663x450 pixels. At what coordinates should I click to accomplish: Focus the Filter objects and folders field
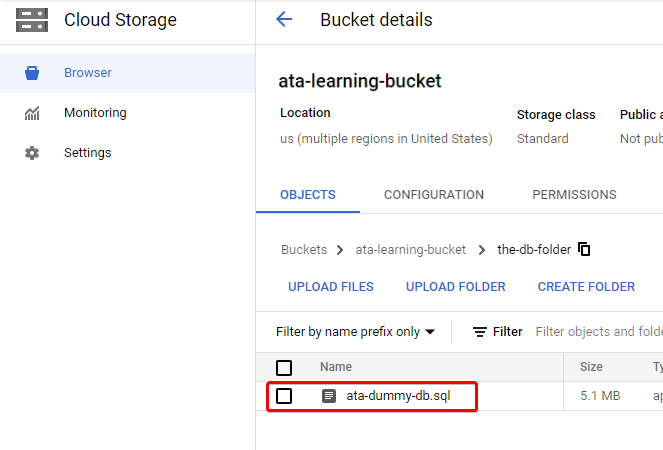599,332
